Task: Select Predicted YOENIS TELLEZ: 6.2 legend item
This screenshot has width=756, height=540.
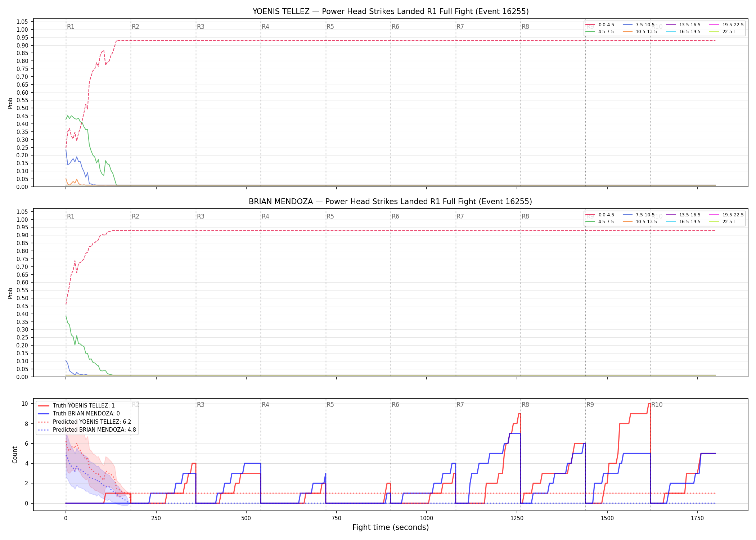Action: tap(85, 422)
